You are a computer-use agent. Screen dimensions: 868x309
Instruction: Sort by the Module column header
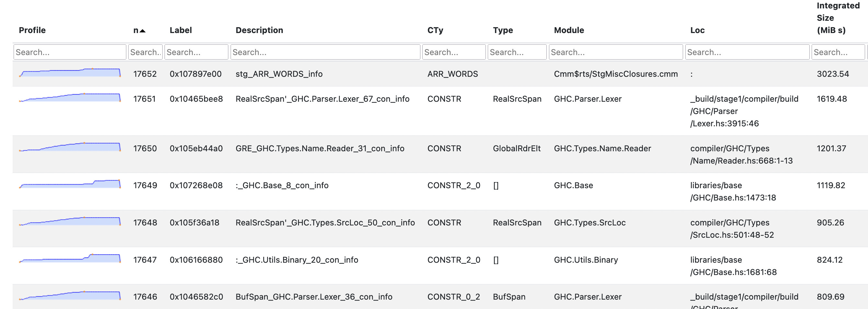(x=569, y=30)
